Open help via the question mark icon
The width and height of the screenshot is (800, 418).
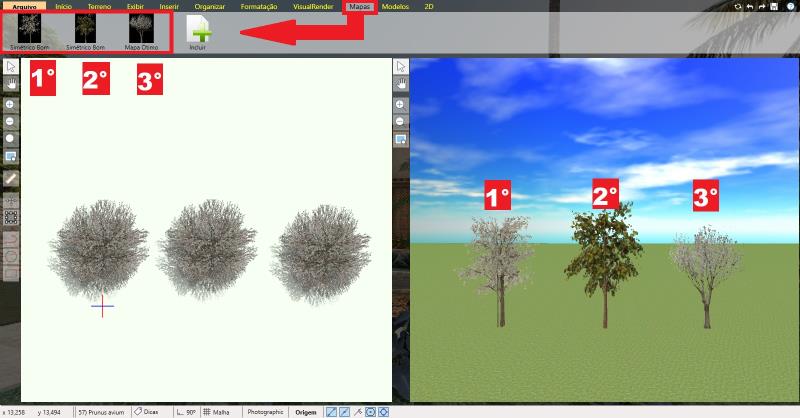tap(790, 6)
